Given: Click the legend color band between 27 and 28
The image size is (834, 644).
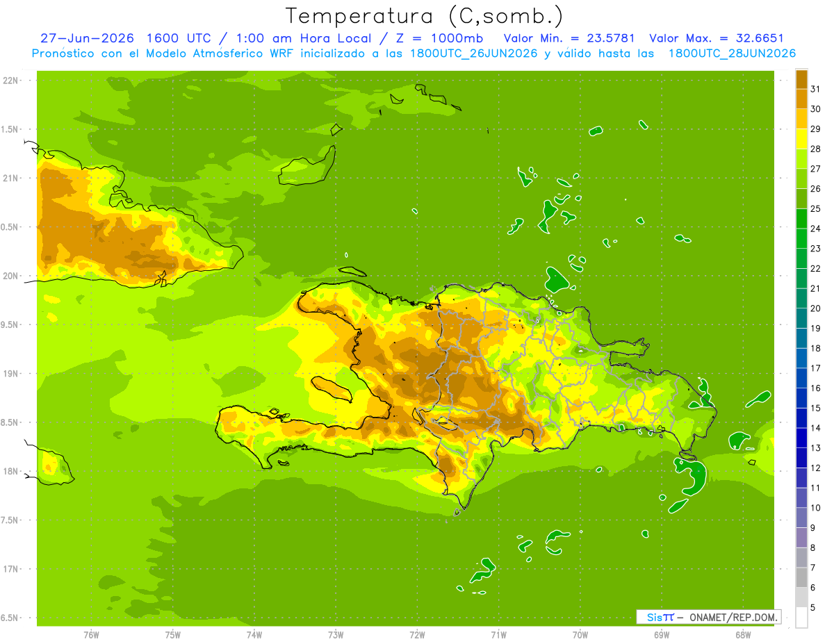Looking at the screenshot, I should coord(801,159).
